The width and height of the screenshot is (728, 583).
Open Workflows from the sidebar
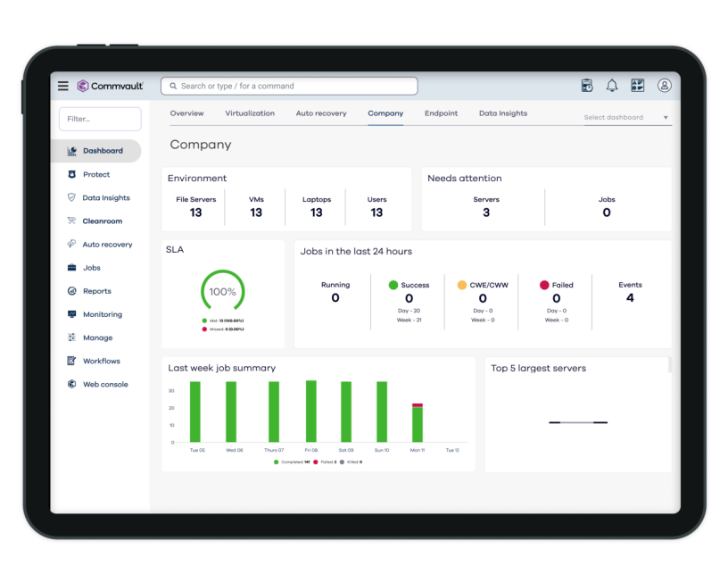click(x=101, y=362)
